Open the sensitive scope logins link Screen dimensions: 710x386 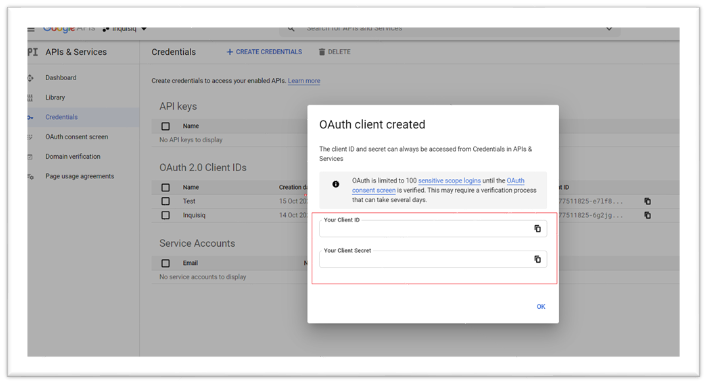coord(449,180)
